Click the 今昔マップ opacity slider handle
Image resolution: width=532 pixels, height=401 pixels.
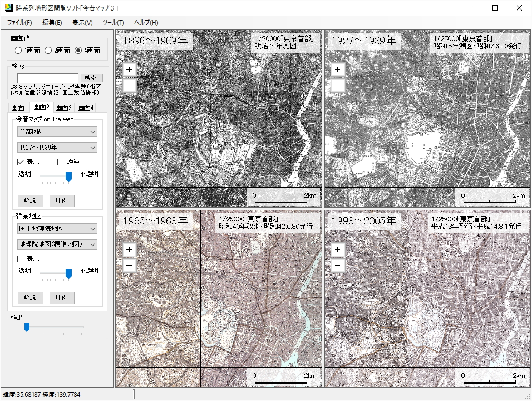68,177
